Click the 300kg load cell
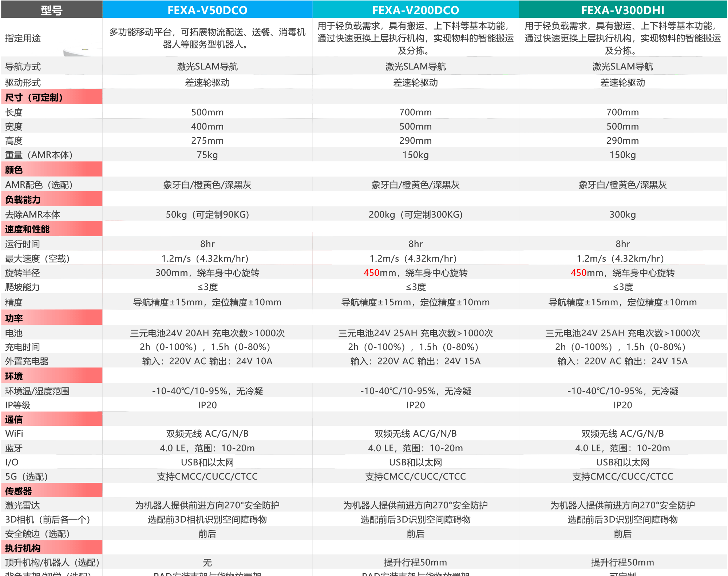Image resolution: width=728 pixels, height=576 pixels. pyautogui.click(x=622, y=214)
